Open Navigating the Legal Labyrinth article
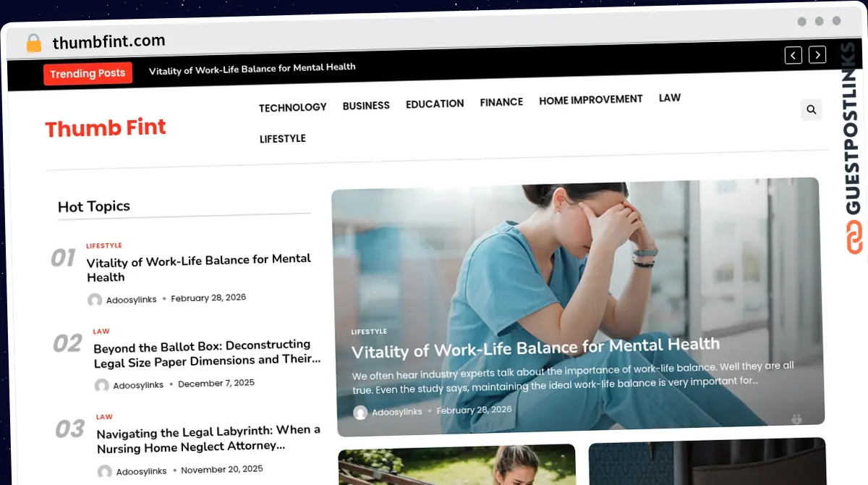 coord(208,438)
